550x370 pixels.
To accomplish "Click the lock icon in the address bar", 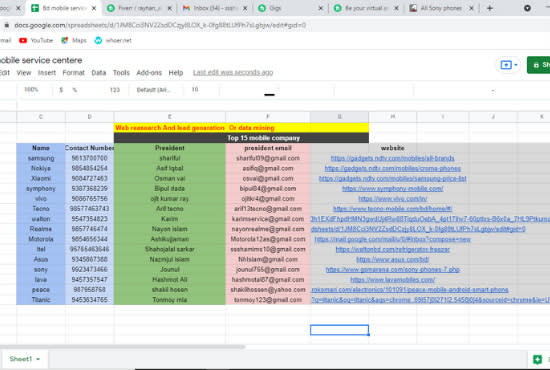I will pos(7,25).
